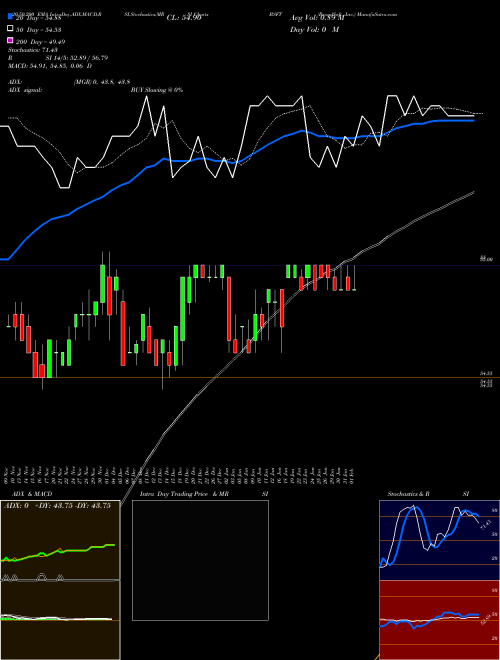This screenshot has width=500, height=660.
Task: Select the "Intra Day Trading Price & MR" title
Action: (184, 494)
